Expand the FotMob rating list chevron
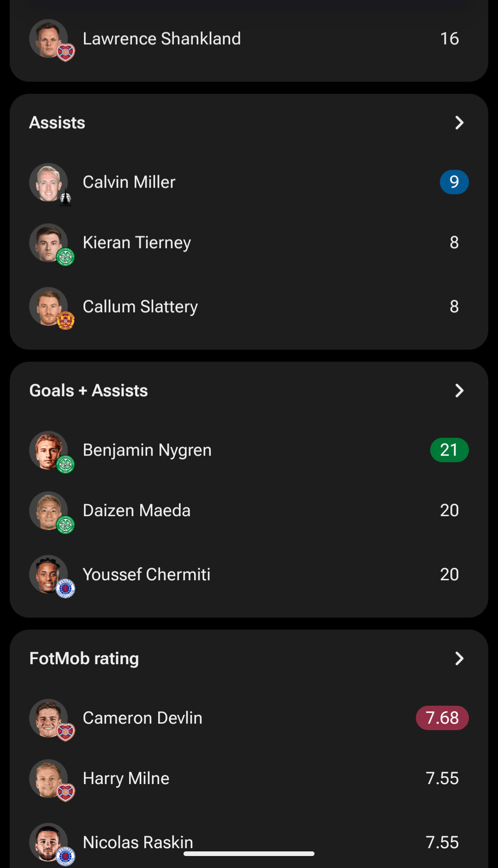Image resolution: width=498 pixels, height=868 pixels. point(459,659)
